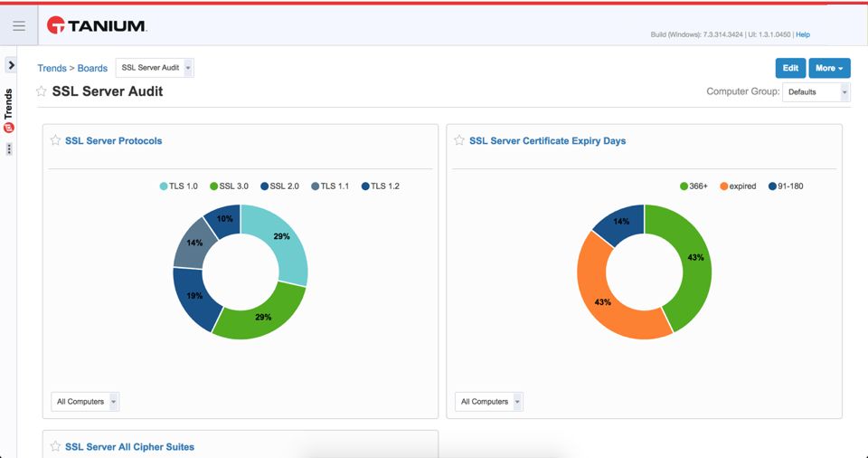Click the SSL Server Audit heading
Screen dimensions: 868x458
[108, 91]
